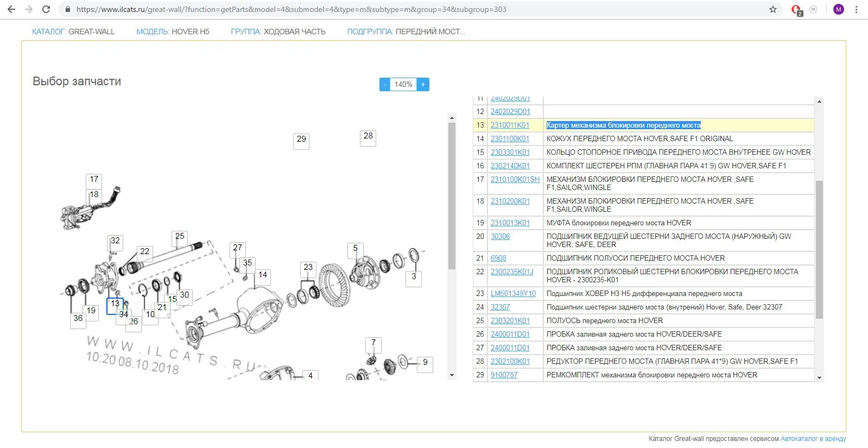Open part number 2302140K01 link
Image resolution: width=868 pixels, height=448 pixels.
tap(510, 166)
